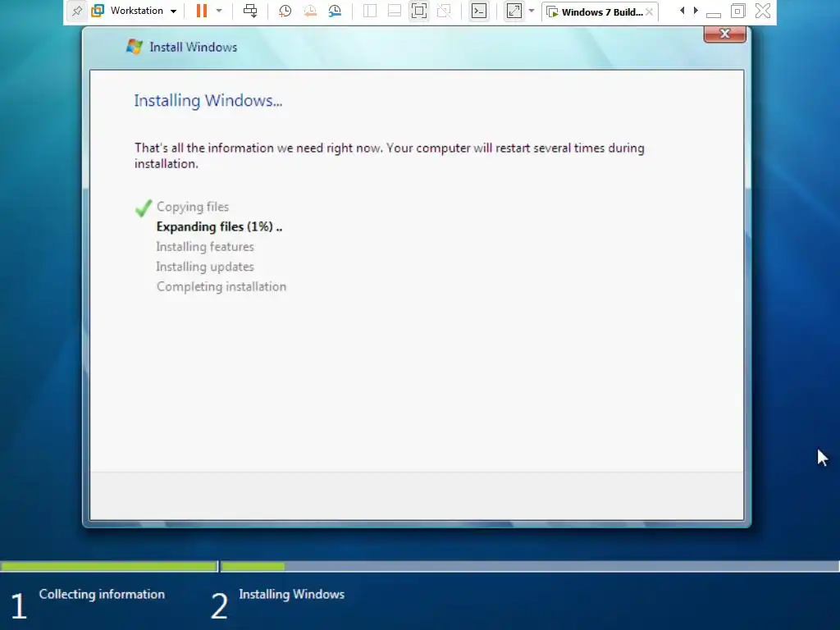Click the Installing Windows progress bar
This screenshot has height=630, width=840.
pos(530,566)
